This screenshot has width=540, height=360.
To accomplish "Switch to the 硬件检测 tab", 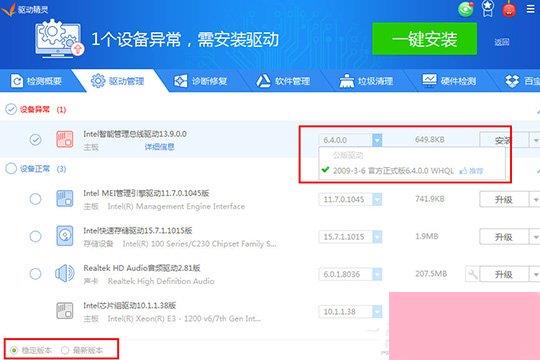I will (449, 81).
